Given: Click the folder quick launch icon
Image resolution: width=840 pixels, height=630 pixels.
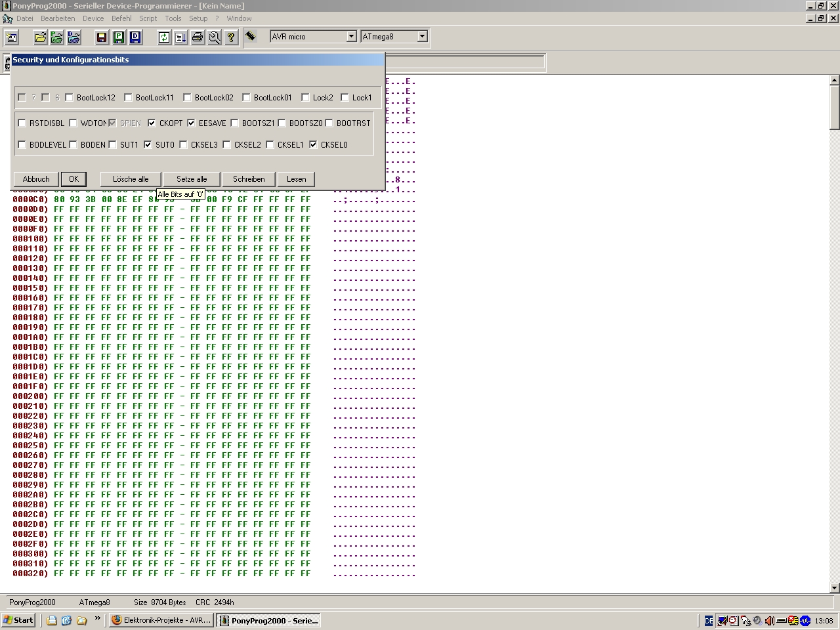Looking at the screenshot, I should point(81,620).
